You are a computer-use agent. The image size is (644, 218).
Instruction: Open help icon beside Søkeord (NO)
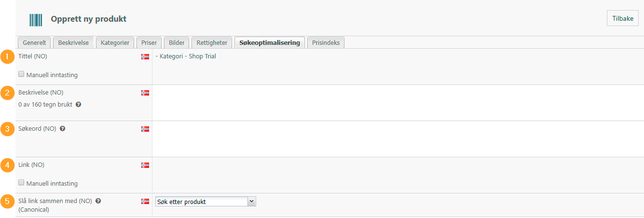(63, 129)
